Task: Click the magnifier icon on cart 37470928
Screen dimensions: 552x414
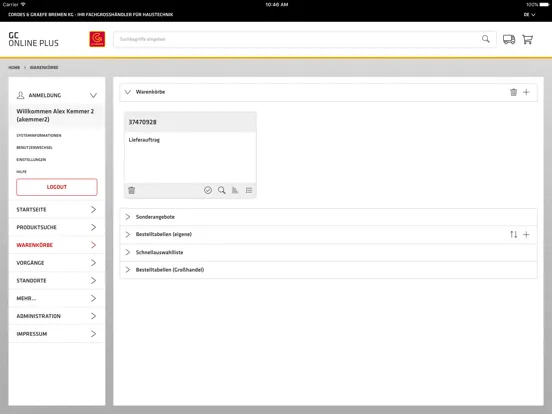Action: click(x=221, y=190)
